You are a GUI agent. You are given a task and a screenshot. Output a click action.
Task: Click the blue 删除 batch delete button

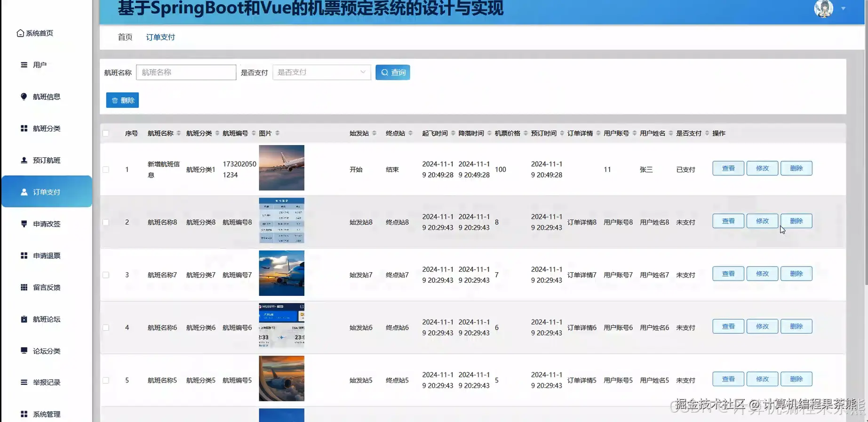[x=122, y=100]
